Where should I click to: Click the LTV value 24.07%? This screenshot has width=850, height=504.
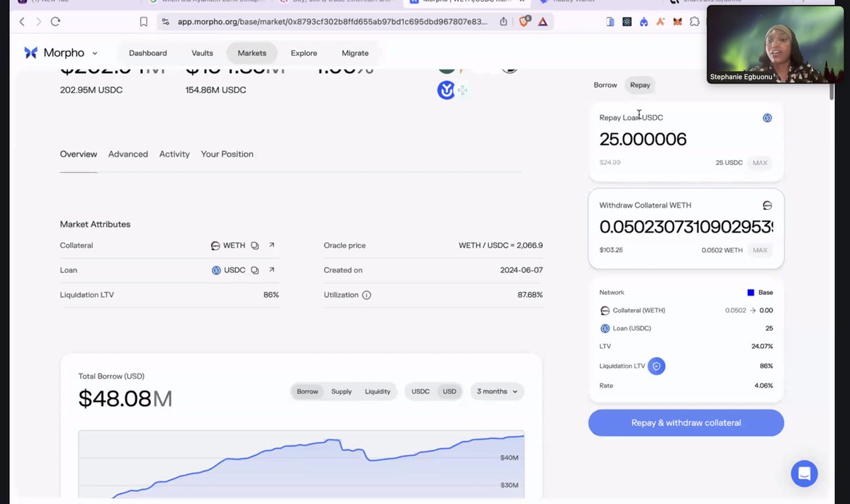pos(762,347)
